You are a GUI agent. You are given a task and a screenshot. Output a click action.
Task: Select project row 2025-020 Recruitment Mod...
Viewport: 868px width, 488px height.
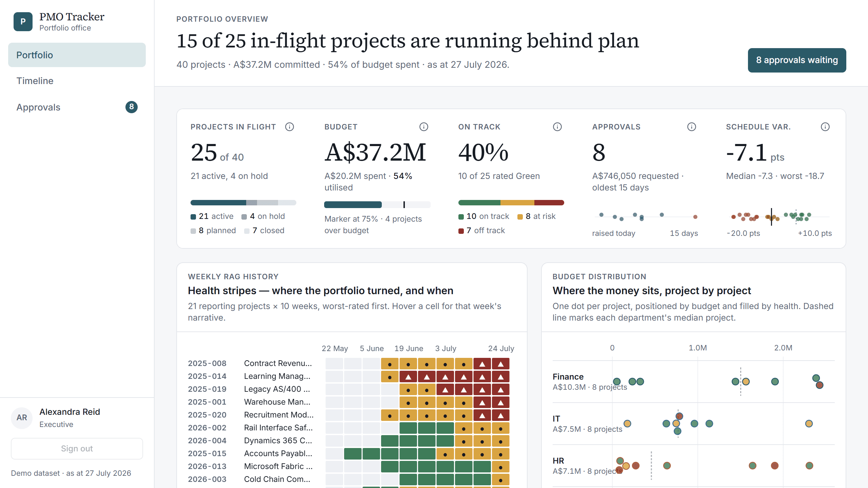tap(349, 415)
